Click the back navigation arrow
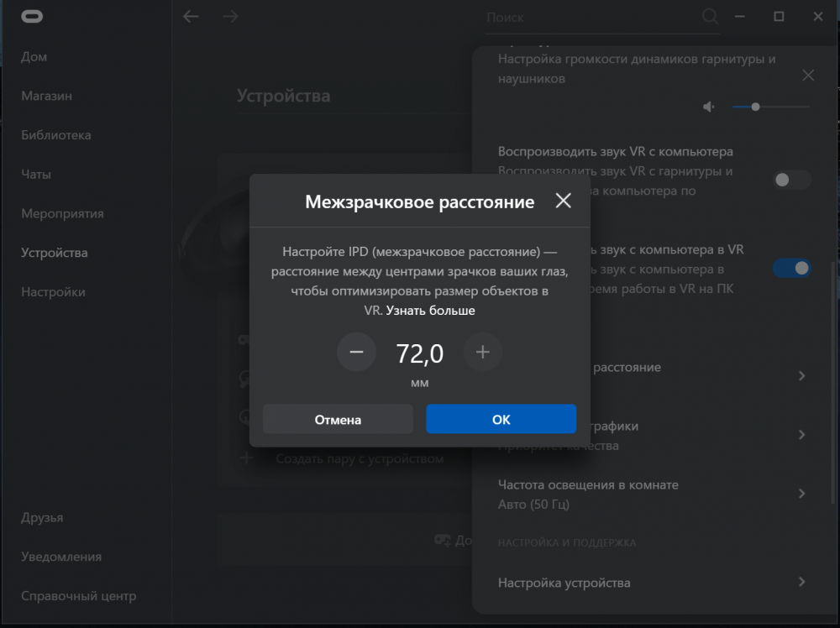This screenshot has width=840, height=628. (192, 16)
